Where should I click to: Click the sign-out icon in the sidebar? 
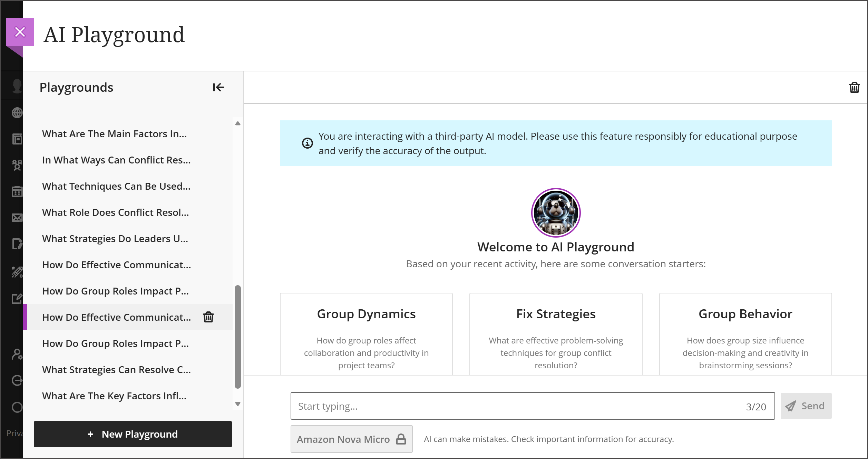click(x=17, y=381)
